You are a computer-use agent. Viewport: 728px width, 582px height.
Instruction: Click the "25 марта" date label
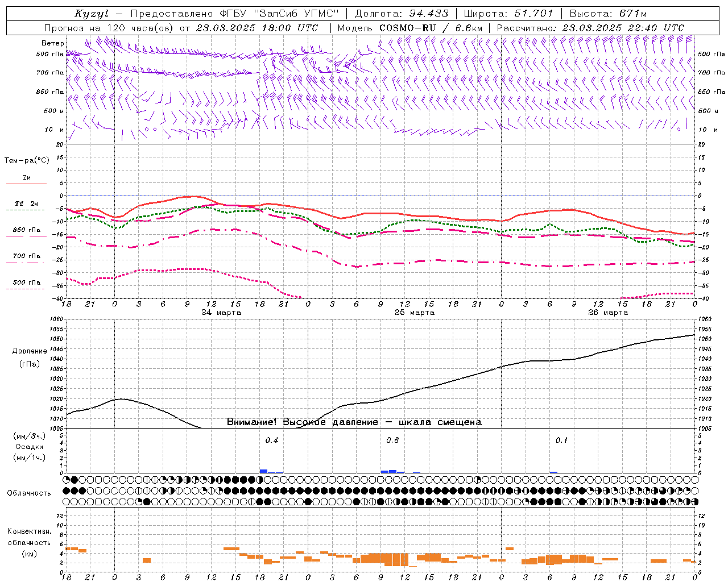click(415, 313)
